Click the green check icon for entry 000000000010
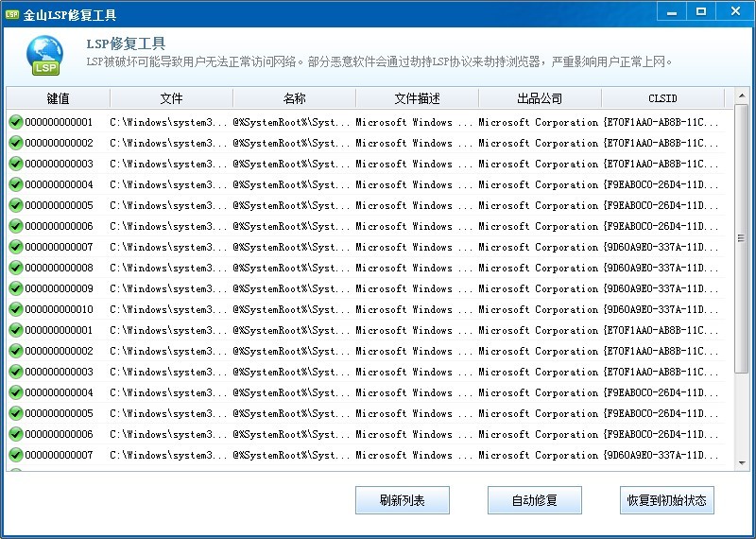 coord(16,309)
